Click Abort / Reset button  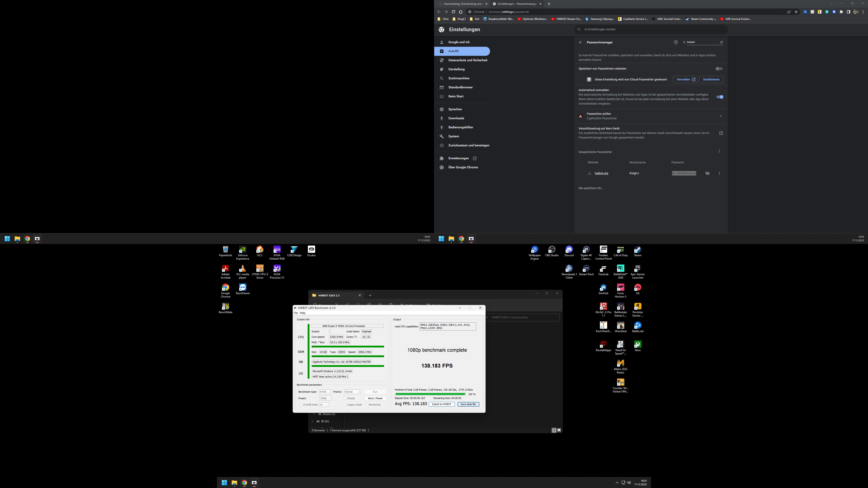pyautogui.click(x=375, y=398)
